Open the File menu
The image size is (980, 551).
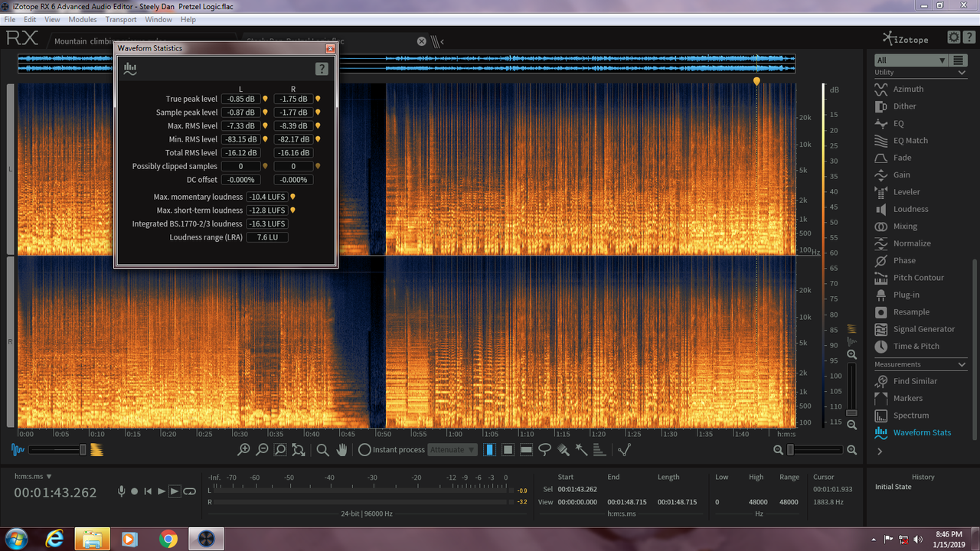pyautogui.click(x=10, y=20)
